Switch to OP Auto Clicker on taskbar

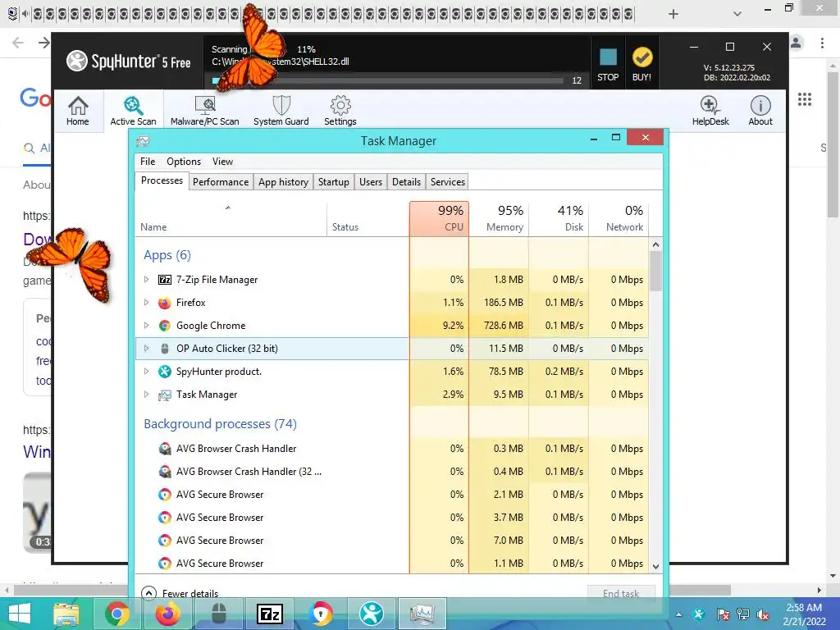218,614
